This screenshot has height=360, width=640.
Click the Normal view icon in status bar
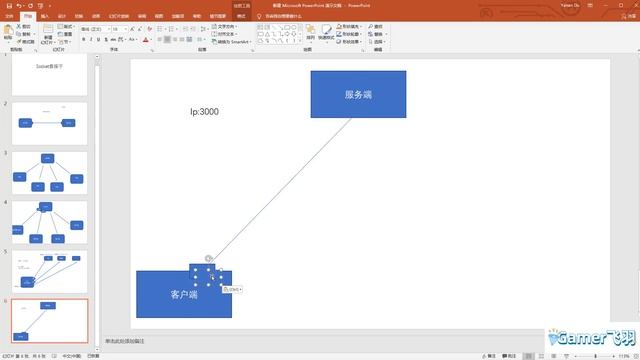[x=529, y=356]
